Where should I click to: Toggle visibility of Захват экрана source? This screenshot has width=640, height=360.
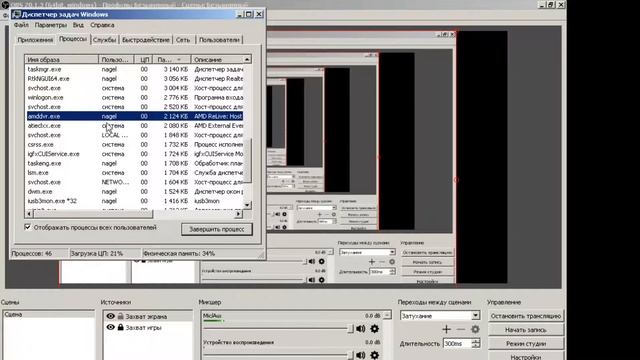tap(111, 316)
